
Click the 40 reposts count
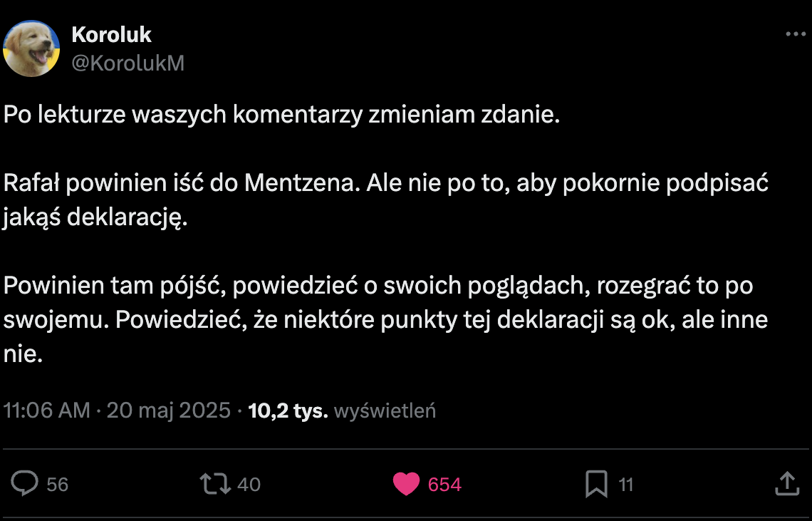coord(249,485)
